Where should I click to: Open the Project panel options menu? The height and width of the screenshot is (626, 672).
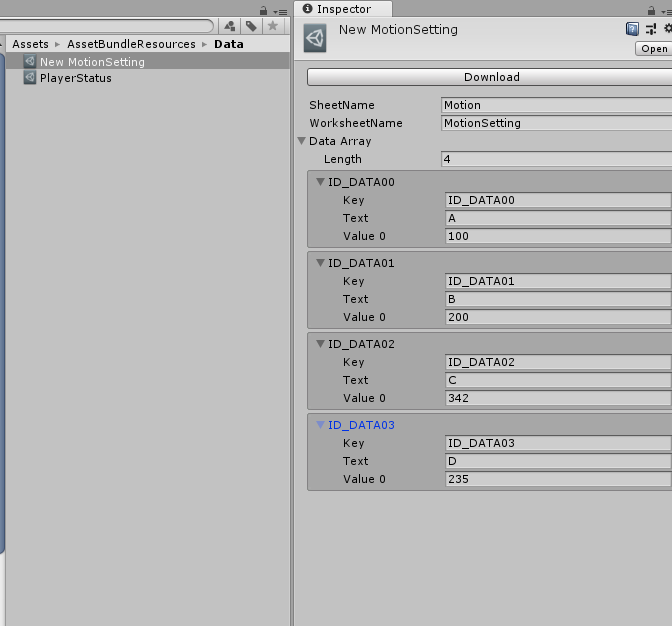(x=280, y=12)
